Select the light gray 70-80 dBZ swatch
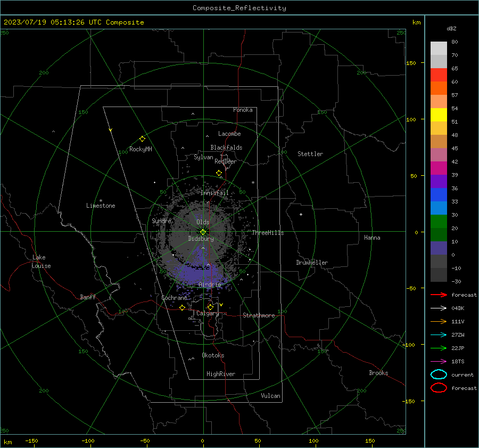The image size is (479, 448). coord(439,48)
